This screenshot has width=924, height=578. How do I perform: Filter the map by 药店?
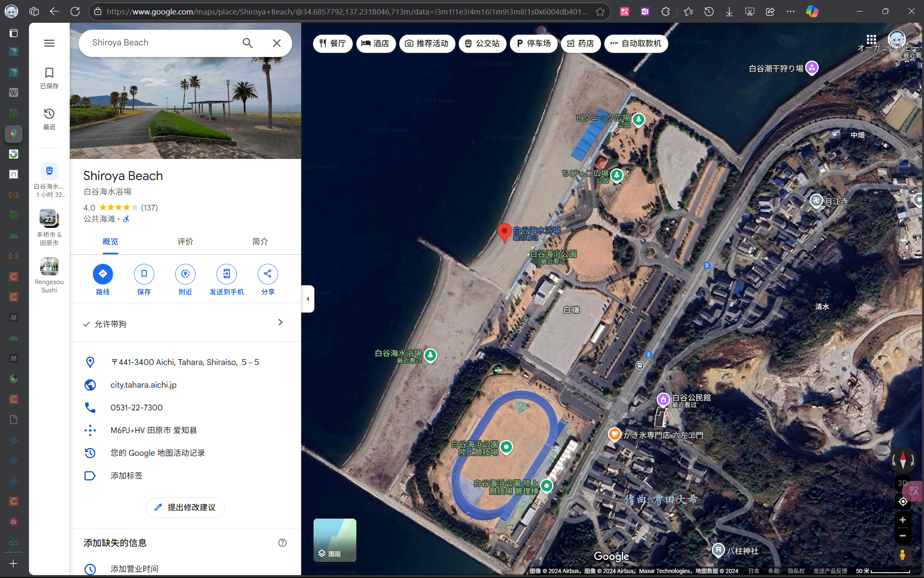click(x=580, y=43)
